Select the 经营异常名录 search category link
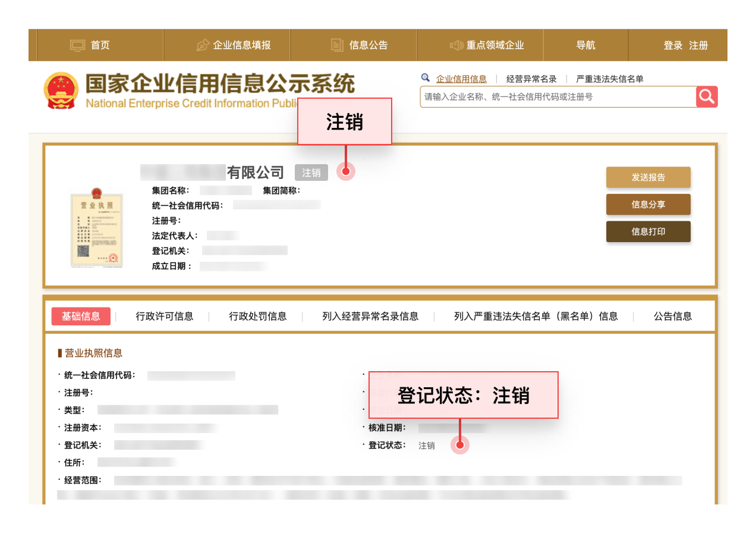The width and height of the screenshot is (756, 533). [x=531, y=79]
